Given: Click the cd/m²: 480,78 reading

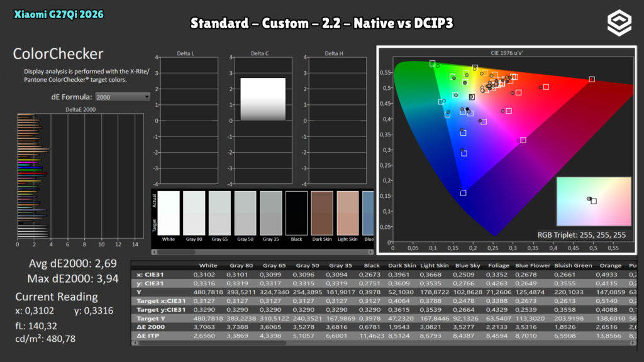Looking at the screenshot, I should tap(45, 339).
